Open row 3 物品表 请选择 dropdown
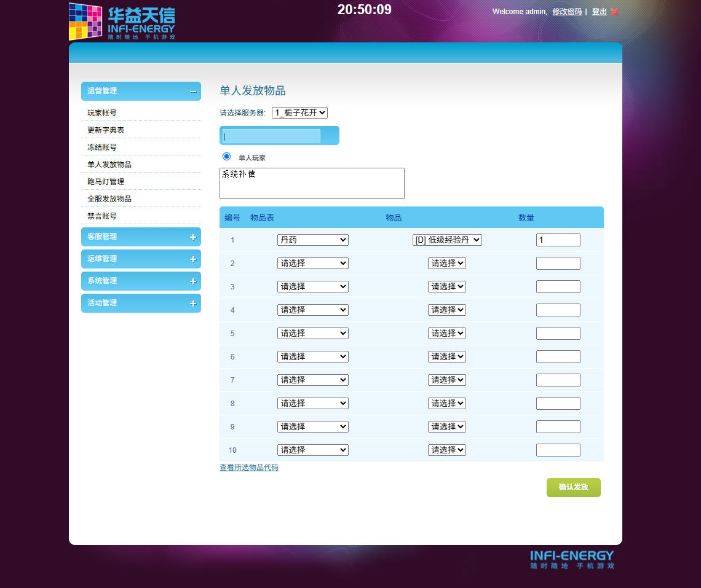Image resolution: width=701 pixels, height=588 pixels. click(313, 286)
